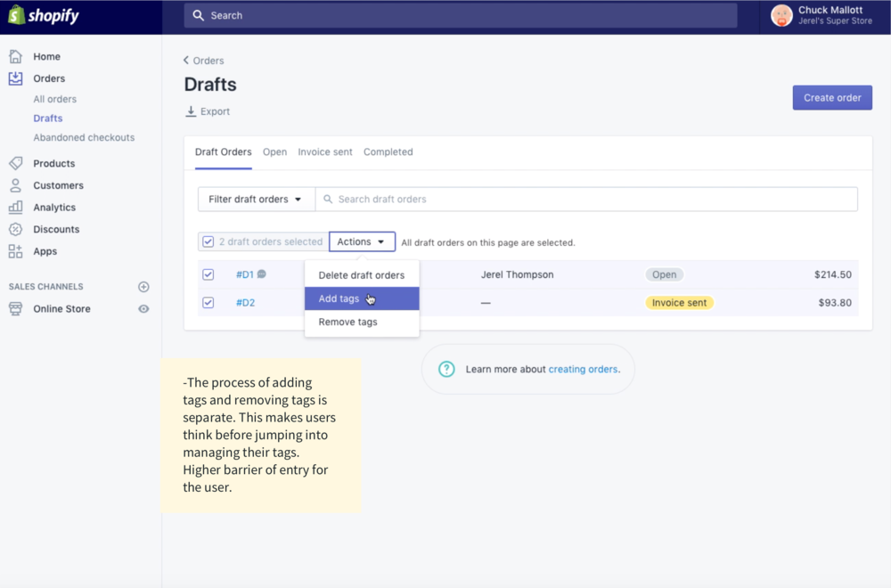The image size is (891, 588).
Task: Click the Products tag icon
Action: [16, 163]
